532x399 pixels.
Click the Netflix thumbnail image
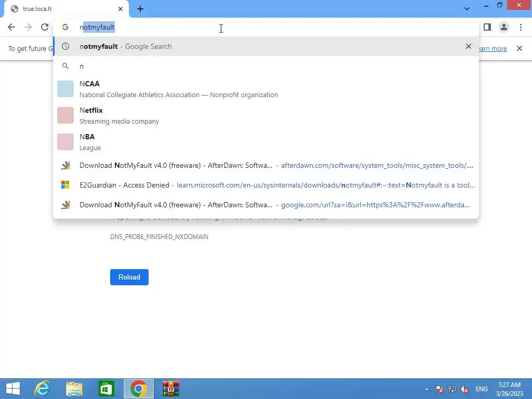[65, 115]
